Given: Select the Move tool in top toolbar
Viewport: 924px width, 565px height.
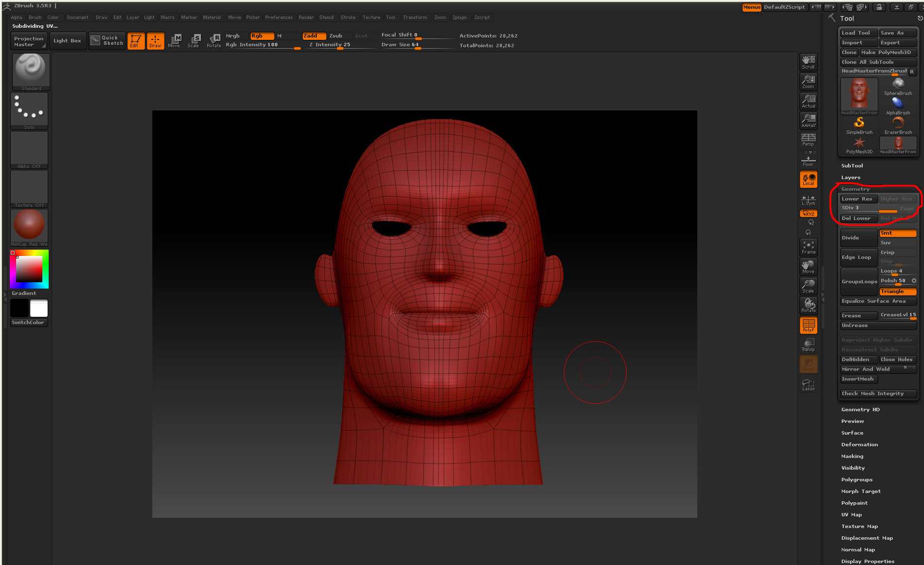Looking at the screenshot, I should coord(174,40).
